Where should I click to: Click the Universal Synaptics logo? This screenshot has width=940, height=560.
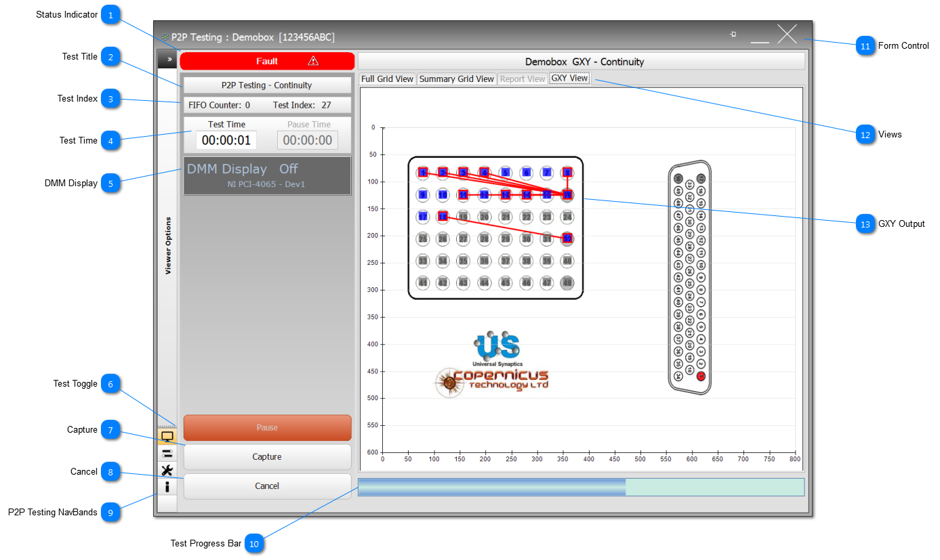pos(497,348)
